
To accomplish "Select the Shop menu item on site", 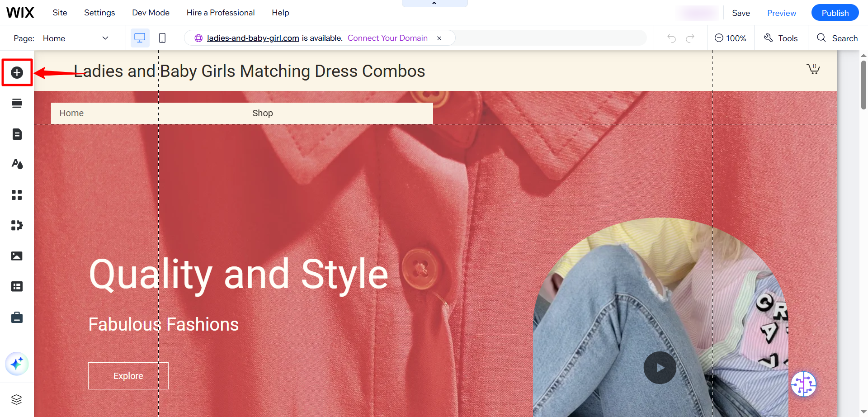I will pos(262,113).
